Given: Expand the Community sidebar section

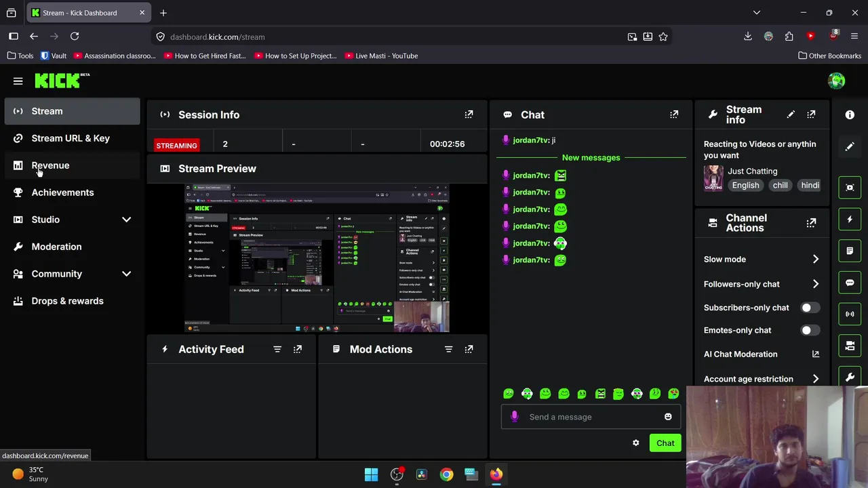Looking at the screenshot, I should click(x=126, y=274).
